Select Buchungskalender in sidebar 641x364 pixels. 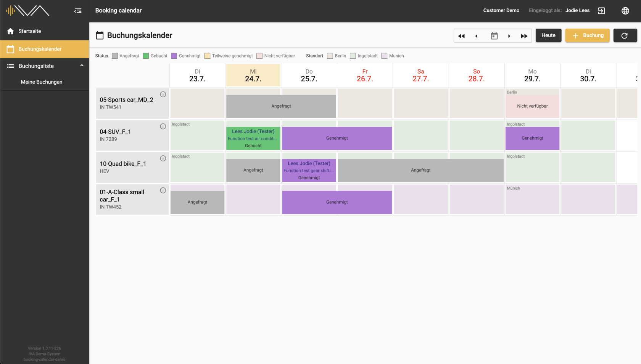[x=45, y=49]
